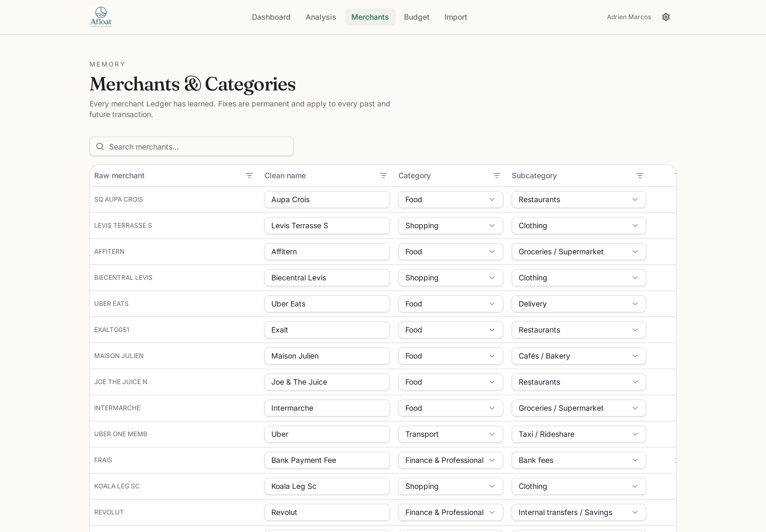Open Import tab
Viewport: 766px width, 532px height.
click(x=455, y=17)
